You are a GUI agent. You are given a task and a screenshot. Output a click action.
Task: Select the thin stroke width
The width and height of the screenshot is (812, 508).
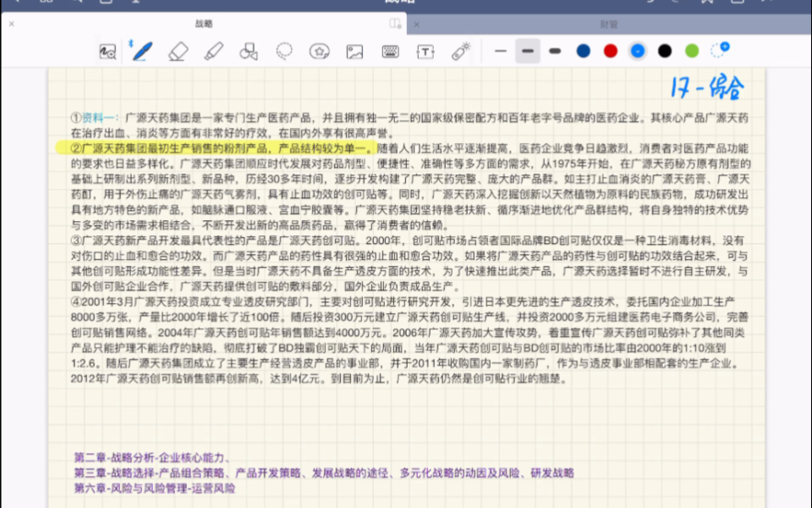click(502, 52)
